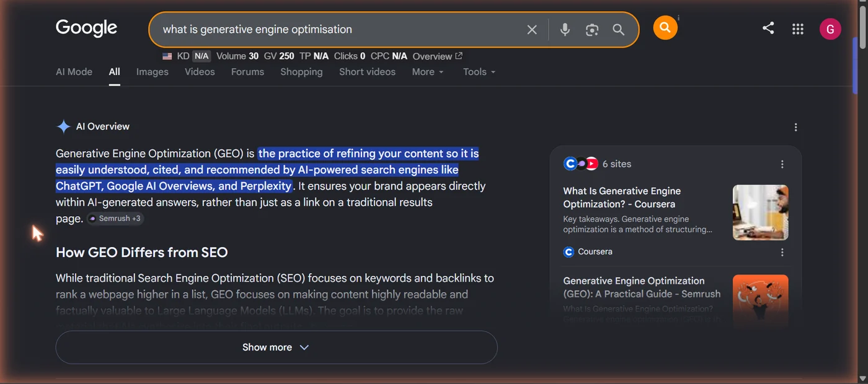Click the KD N/A metric
868x384 pixels.
[194, 56]
